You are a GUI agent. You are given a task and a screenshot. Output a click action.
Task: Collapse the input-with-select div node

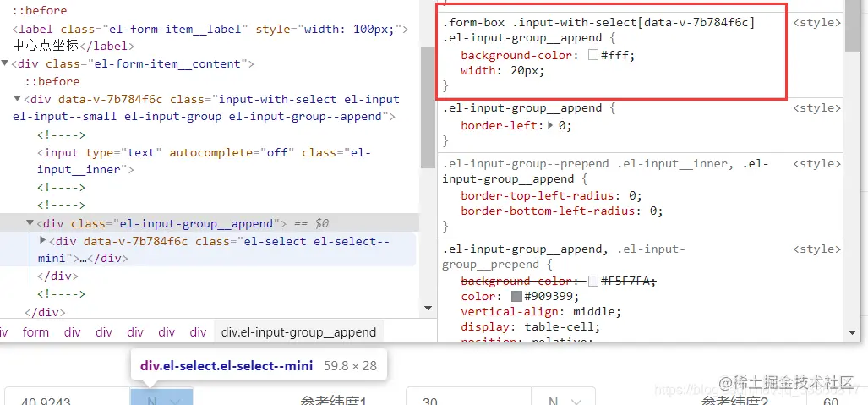pyautogui.click(x=17, y=99)
